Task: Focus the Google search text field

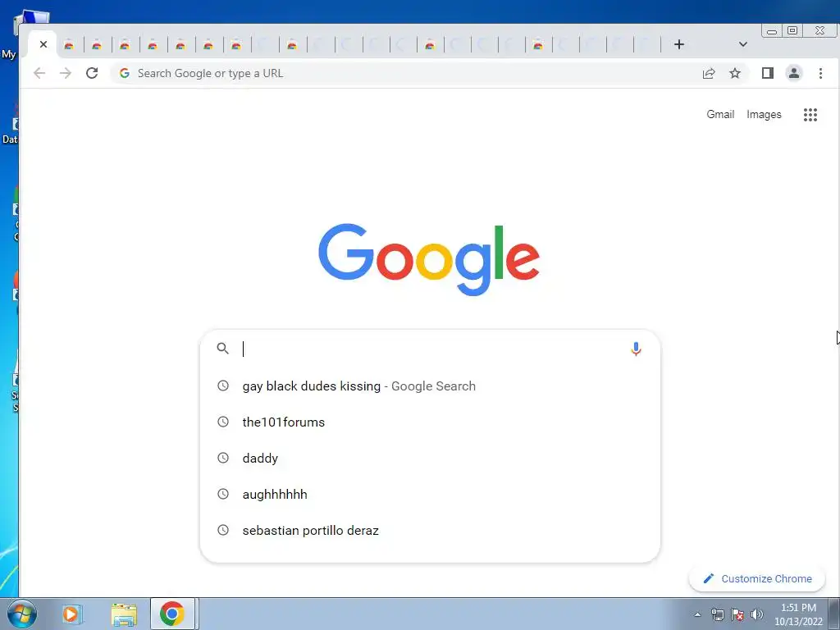Action: click(431, 349)
